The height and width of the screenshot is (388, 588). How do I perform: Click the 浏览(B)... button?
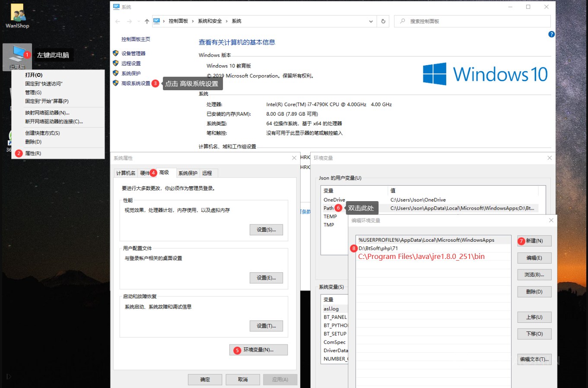tap(534, 274)
